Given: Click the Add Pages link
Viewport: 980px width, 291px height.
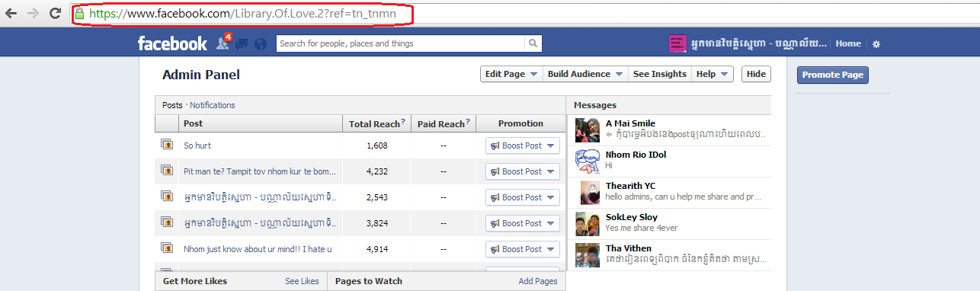Looking at the screenshot, I should [x=538, y=281].
